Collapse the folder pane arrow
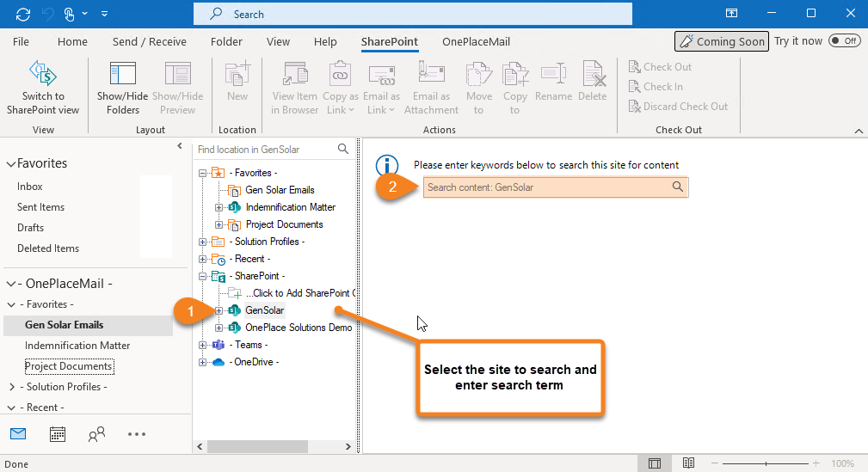 (179, 146)
